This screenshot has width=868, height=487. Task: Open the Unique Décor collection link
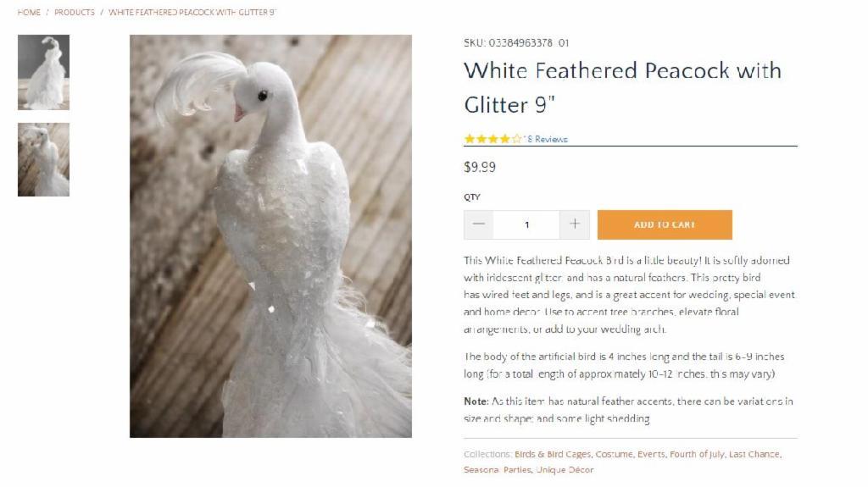point(565,469)
